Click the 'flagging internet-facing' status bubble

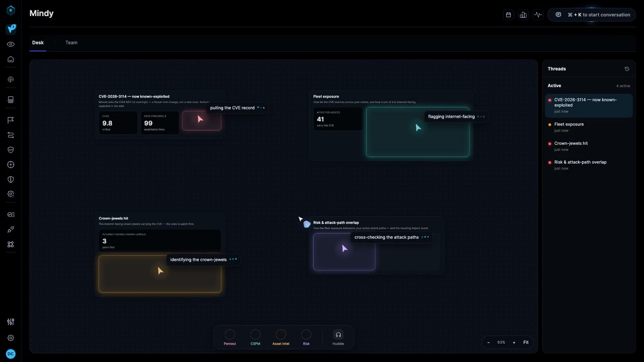pyautogui.click(x=456, y=117)
